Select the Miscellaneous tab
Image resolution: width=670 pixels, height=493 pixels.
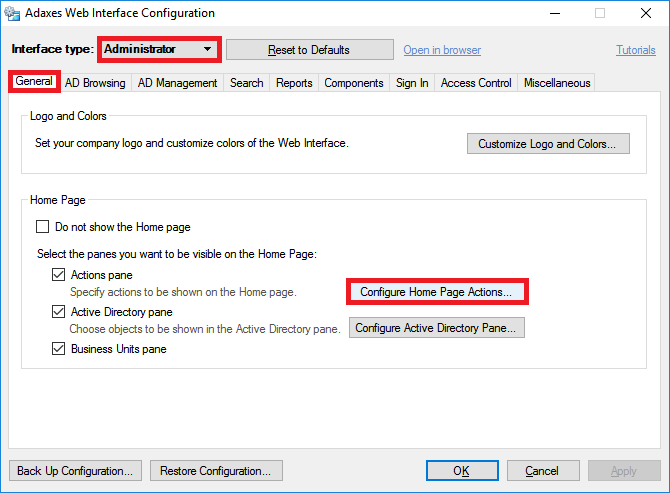point(557,83)
